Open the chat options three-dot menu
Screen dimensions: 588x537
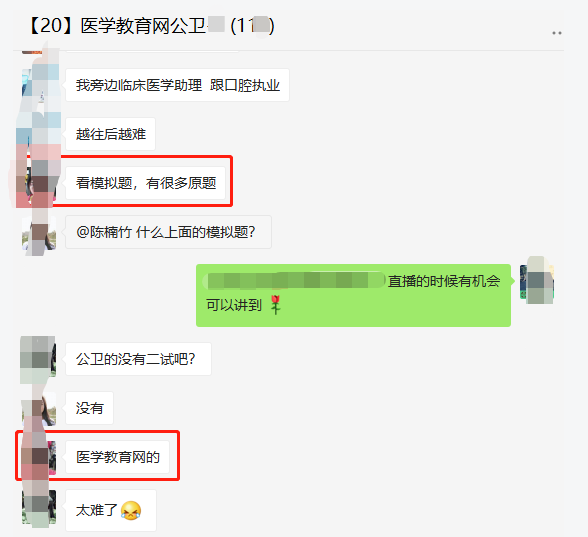pyautogui.click(x=556, y=33)
